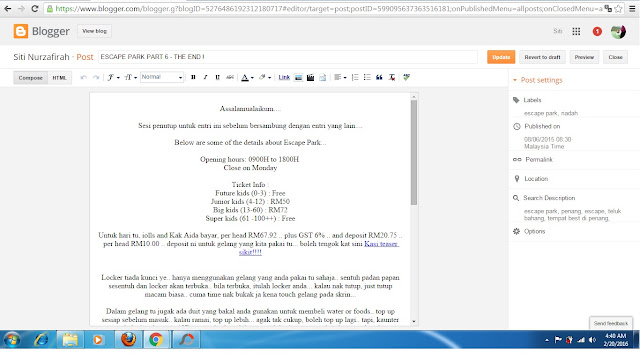Click the translate icon in address bar
Image resolution: width=640 pixels, height=360 pixels.
click(608, 8)
